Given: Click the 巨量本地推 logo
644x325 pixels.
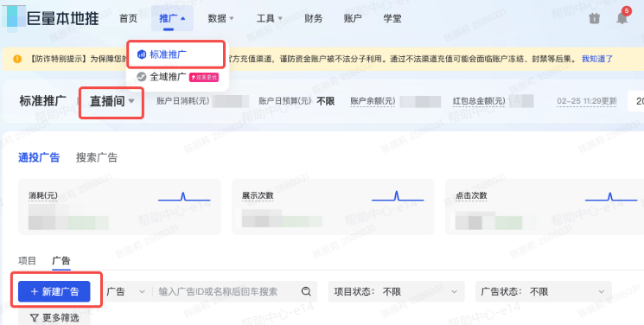Looking at the screenshot, I should click(50, 18).
